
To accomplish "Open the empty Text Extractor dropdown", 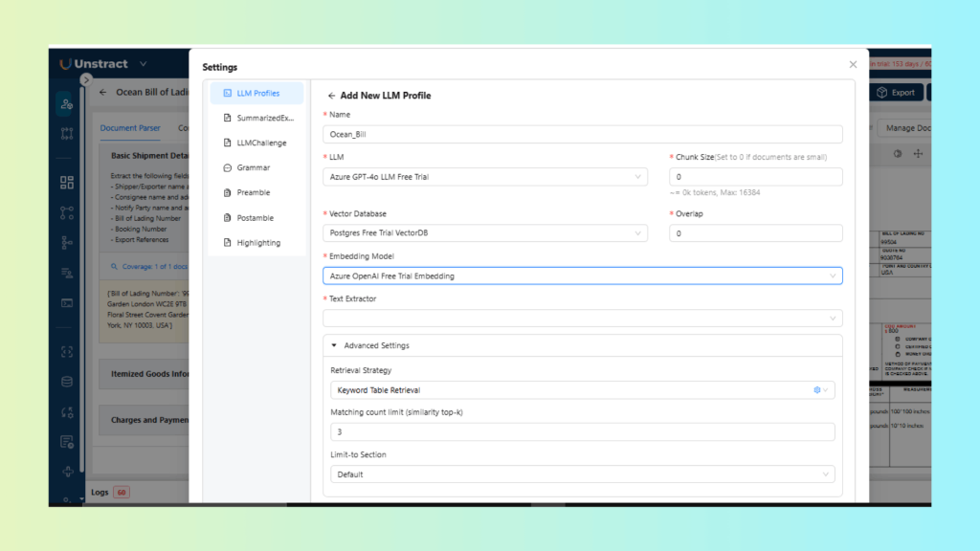I will (582, 318).
